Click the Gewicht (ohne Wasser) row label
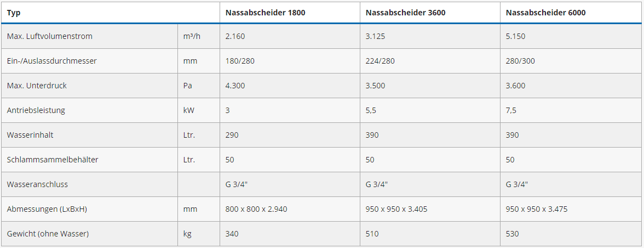This screenshot has height=248, width=644. (48, 234)
